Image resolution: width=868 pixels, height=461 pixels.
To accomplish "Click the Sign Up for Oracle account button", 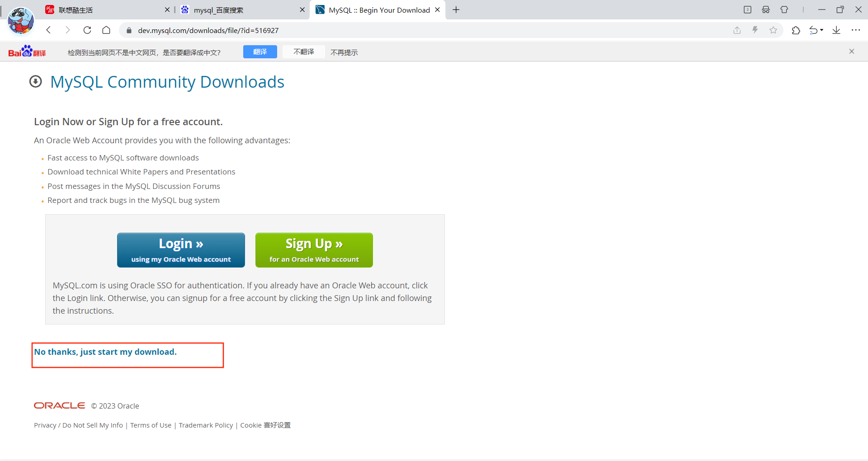I will (314, 250).
